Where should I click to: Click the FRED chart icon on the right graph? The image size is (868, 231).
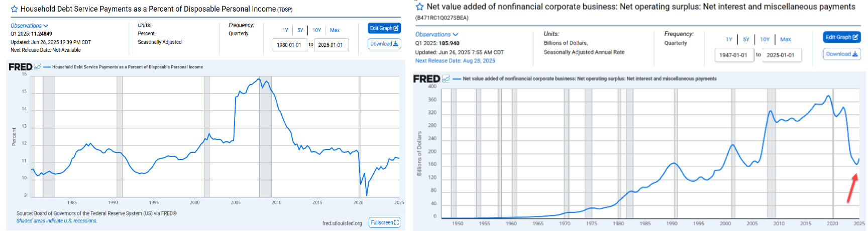[446, 79]
